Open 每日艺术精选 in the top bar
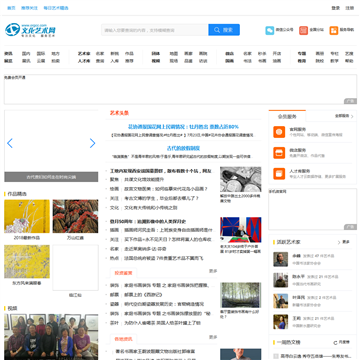360x360 pixels. point(56,8)
